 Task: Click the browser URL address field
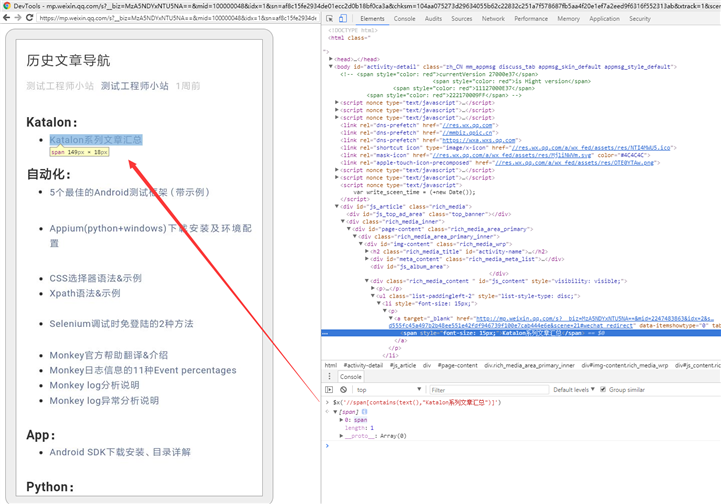pyautogui.click(x=177, y=18)
